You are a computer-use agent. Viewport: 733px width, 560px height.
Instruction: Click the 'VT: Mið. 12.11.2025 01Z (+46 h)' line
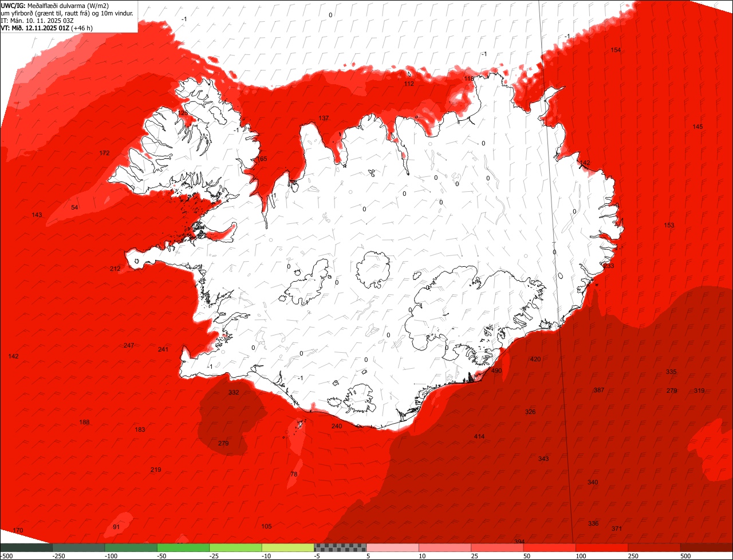(x=47, y=27)
